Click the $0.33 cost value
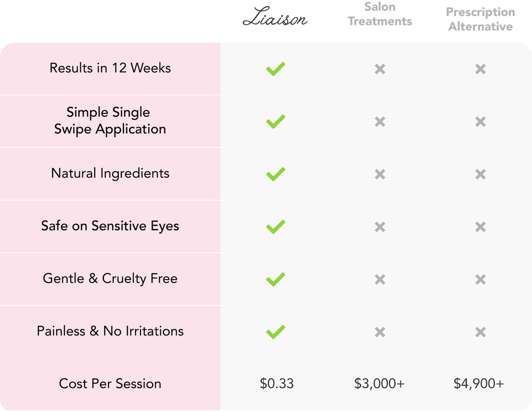The height and width of the screenshot is (411, 532). 277,383
